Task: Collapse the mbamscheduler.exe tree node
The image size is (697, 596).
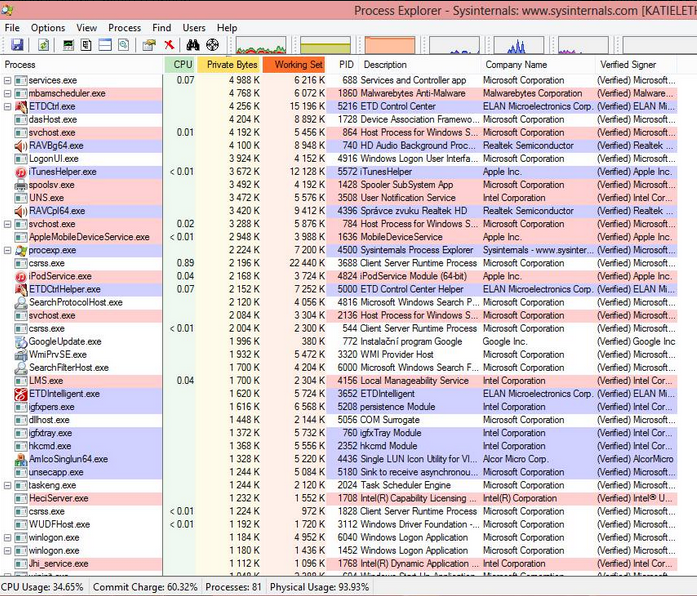Action: pos(8,94)
